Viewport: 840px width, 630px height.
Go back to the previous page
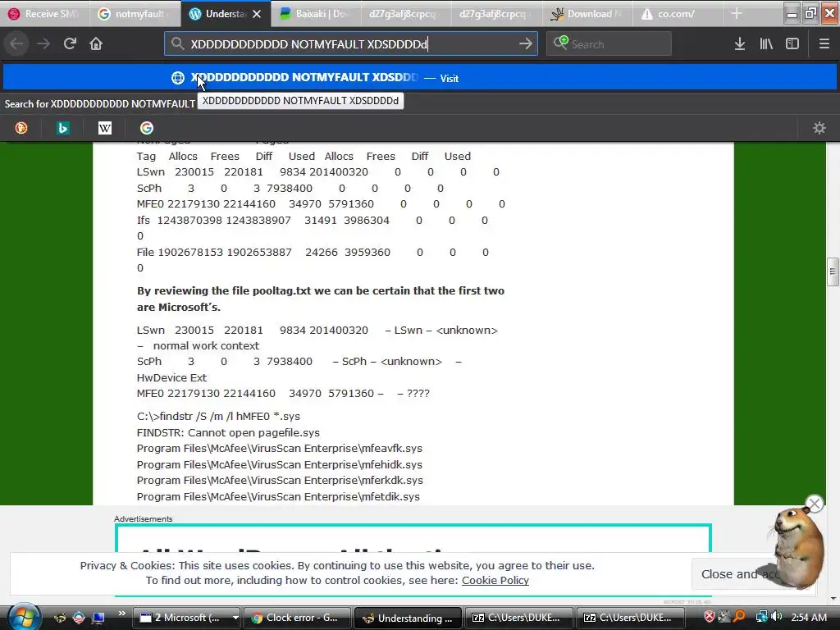tap(17, 44)
